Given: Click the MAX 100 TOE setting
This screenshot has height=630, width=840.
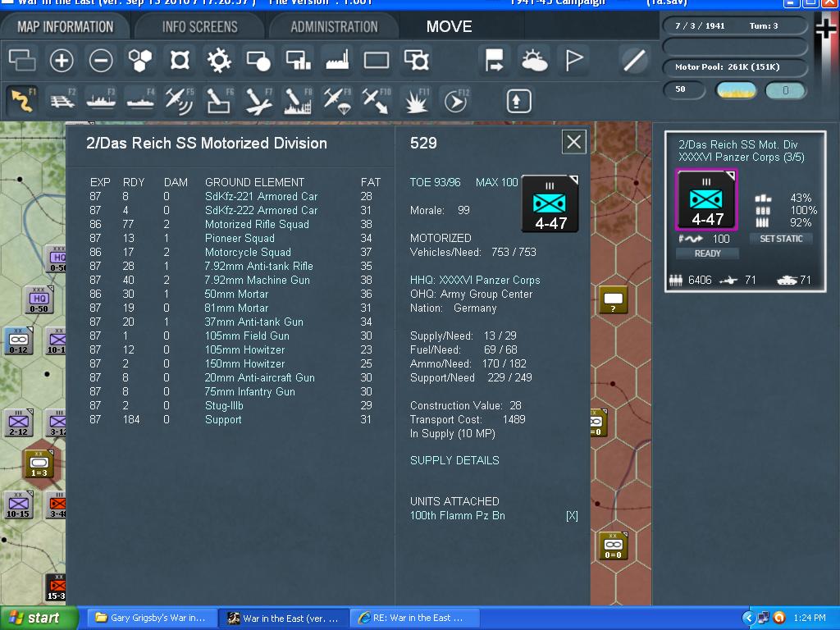Looking at the screenshot, I should tap(496, 182).
